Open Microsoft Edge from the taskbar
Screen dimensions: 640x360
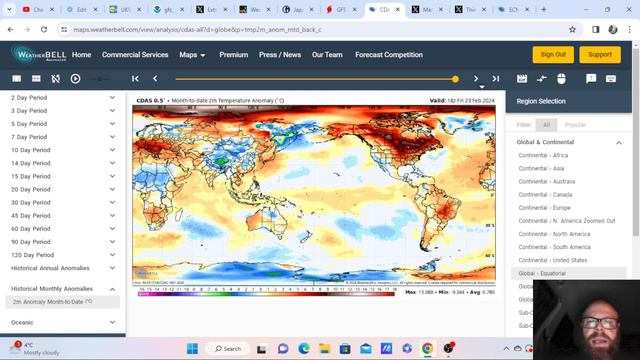click(x=304, y=349)
